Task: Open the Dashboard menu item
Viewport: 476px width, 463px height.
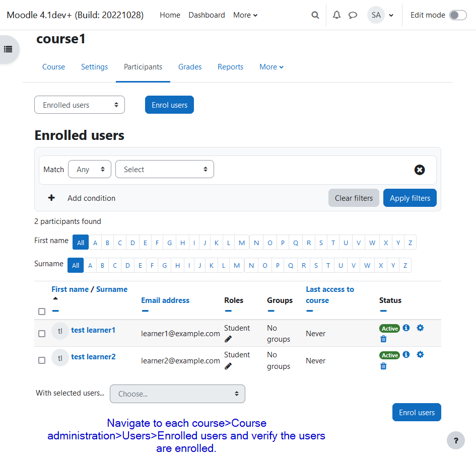Action: 207,15
